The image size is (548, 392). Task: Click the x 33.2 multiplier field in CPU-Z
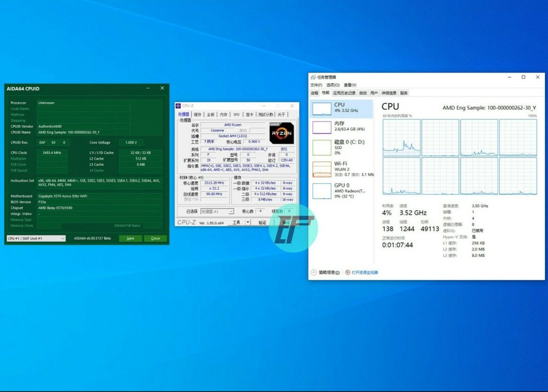(x=214, y=188)
